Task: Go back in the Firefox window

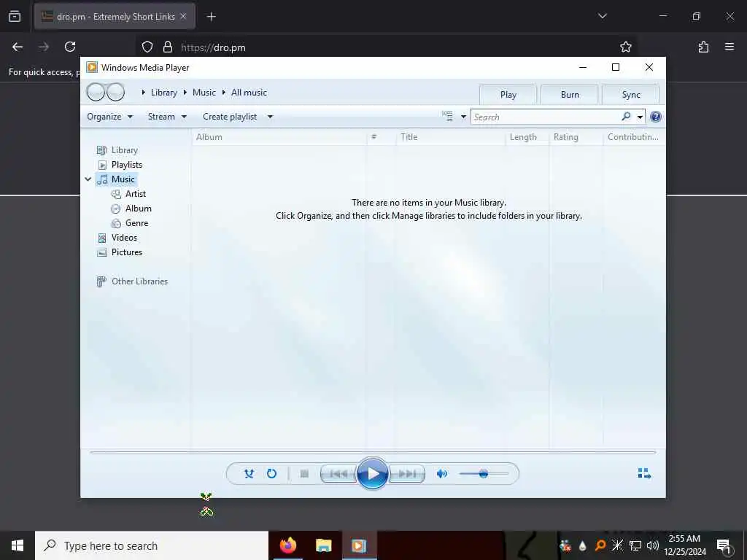Action: click(18, 47)
